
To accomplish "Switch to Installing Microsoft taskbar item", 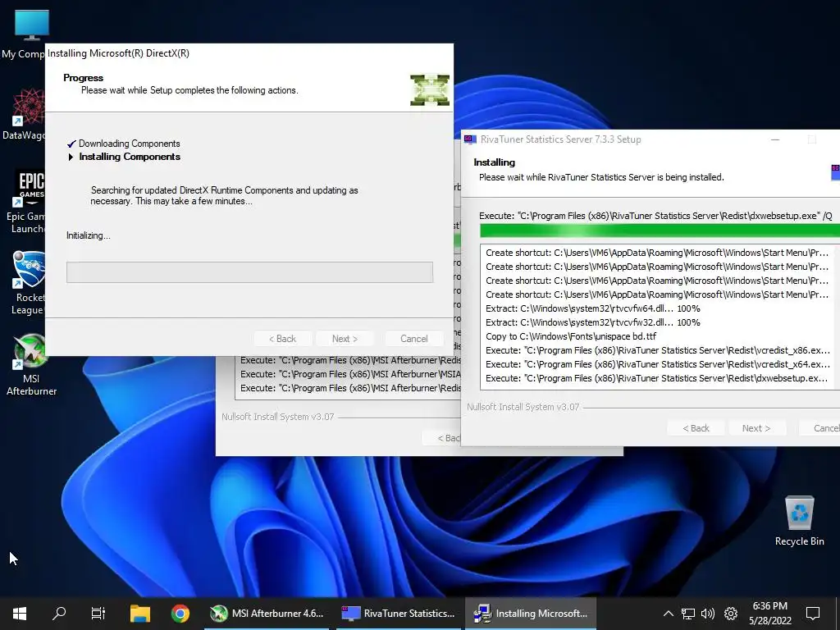I will (531, 614).
